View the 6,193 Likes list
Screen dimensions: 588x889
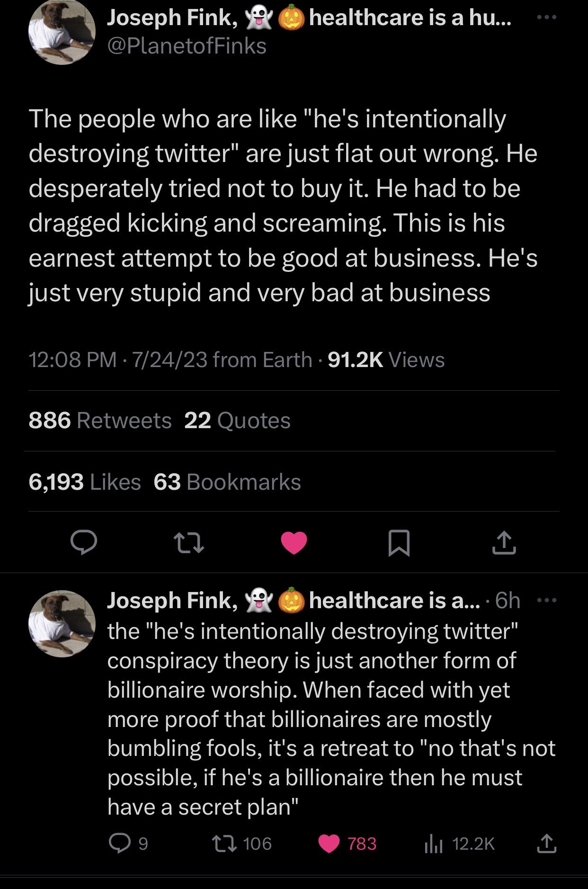[85, 482]
